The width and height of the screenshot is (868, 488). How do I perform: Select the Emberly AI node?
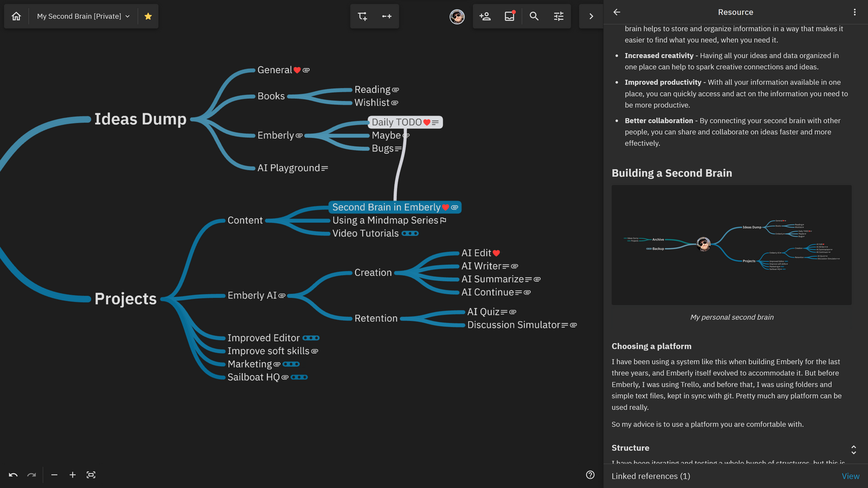coord(252,296)
